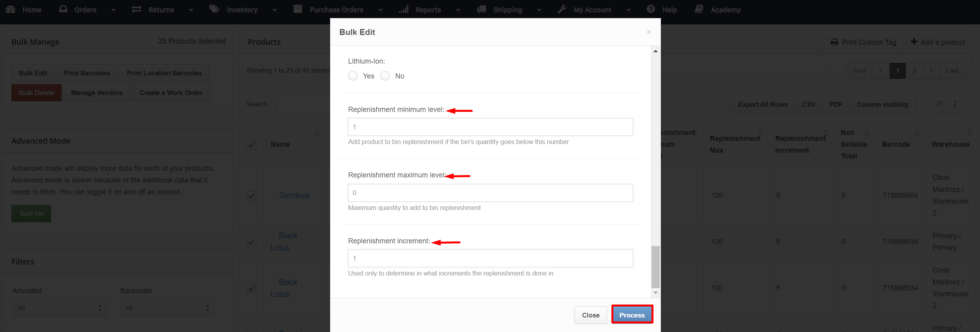
Task: Click the Shipping truck icon
Action: coord(482,9)
